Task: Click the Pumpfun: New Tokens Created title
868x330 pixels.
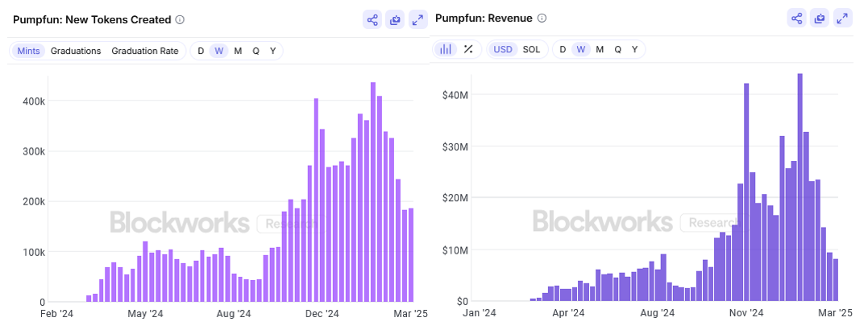Action: [x=92, y=20]
